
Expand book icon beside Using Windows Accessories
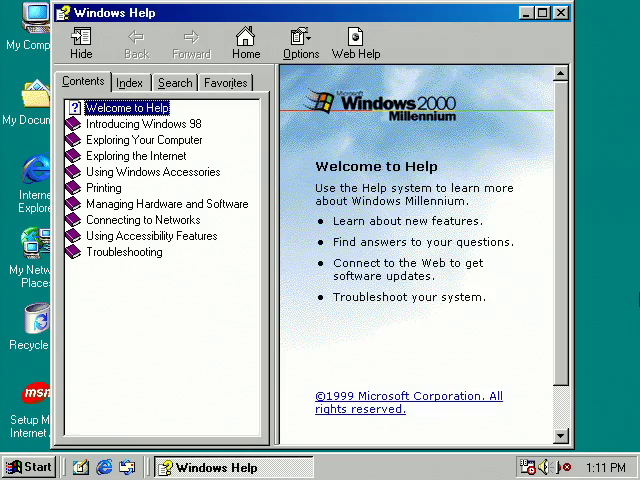73,171
